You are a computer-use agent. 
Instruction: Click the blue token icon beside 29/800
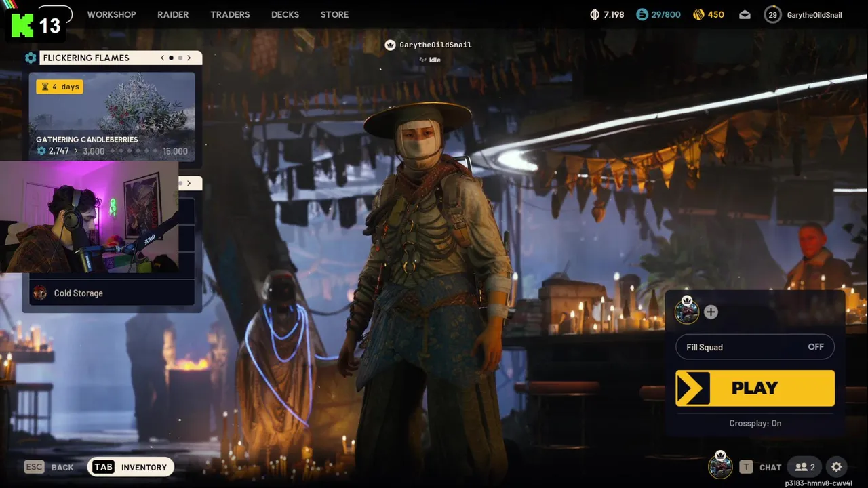point(642,14)
